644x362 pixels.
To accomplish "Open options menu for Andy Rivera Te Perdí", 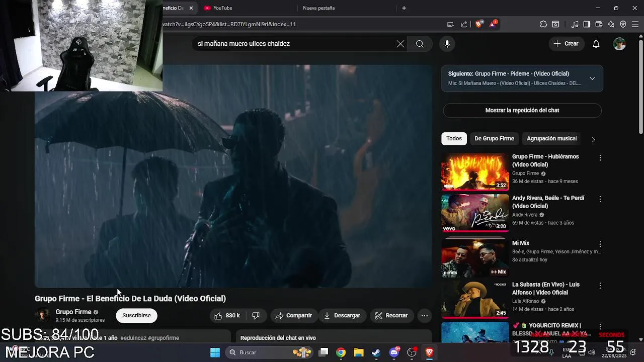I will pyautogui.click(x=600, y=199).
